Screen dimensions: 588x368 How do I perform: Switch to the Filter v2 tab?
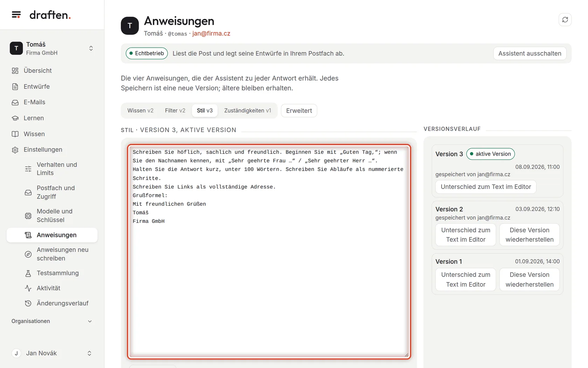click(175, 111)
